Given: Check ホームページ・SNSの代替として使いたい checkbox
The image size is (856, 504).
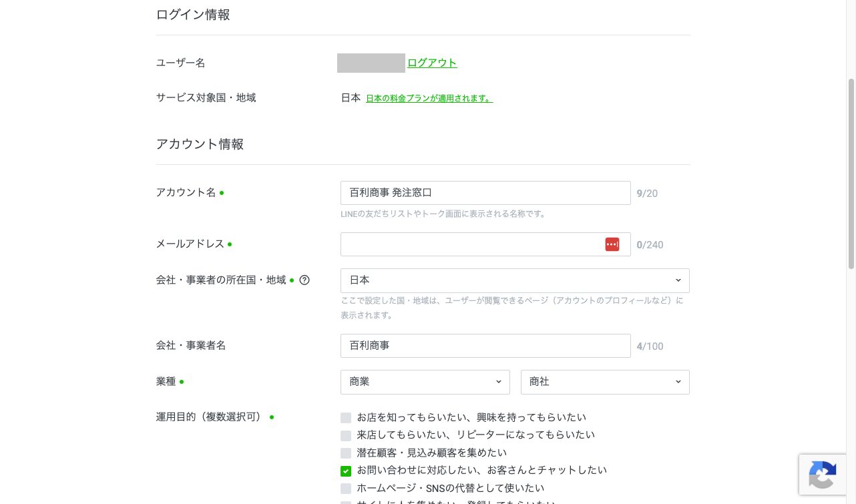Looking at the screenshot, I should (x=346, y=489).
